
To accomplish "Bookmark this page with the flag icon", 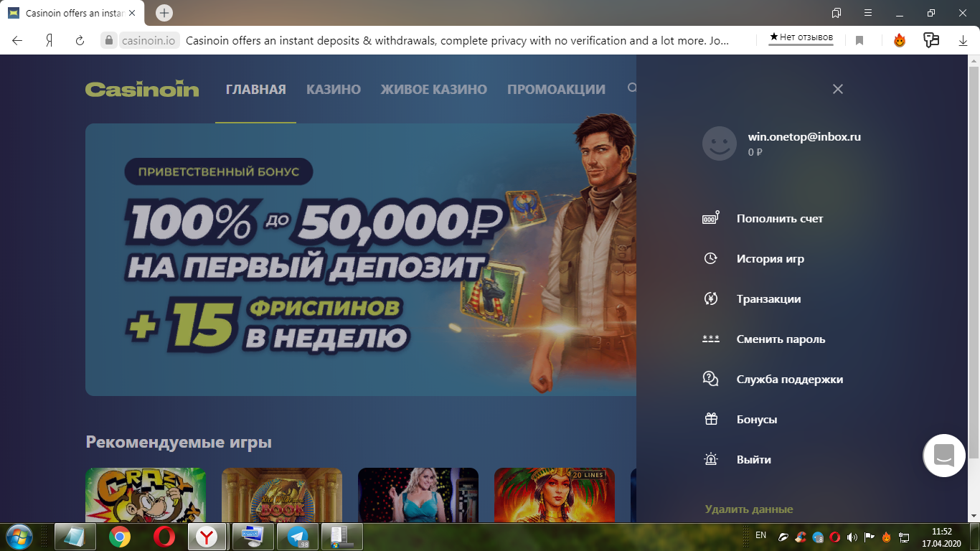I will pos(859,41).
